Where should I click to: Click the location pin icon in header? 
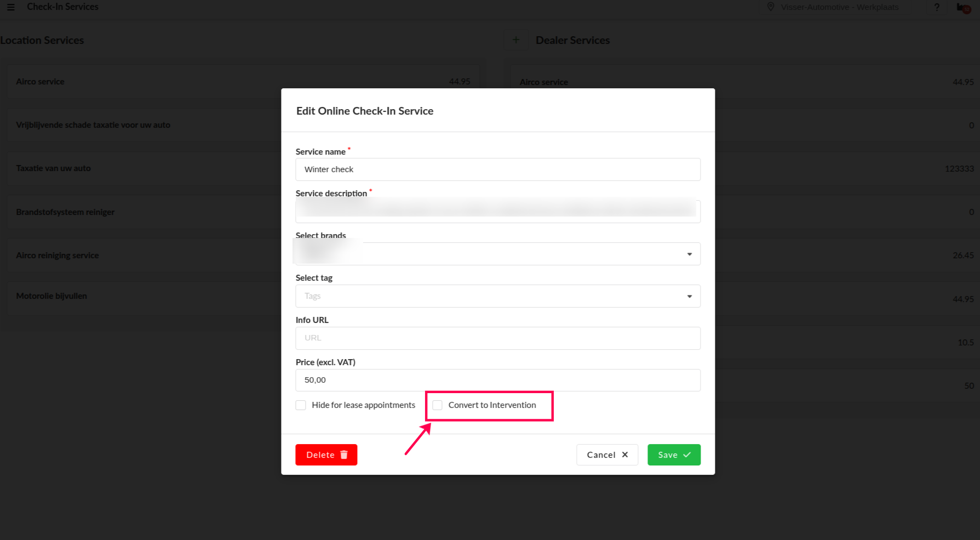(x=771, y=7)
